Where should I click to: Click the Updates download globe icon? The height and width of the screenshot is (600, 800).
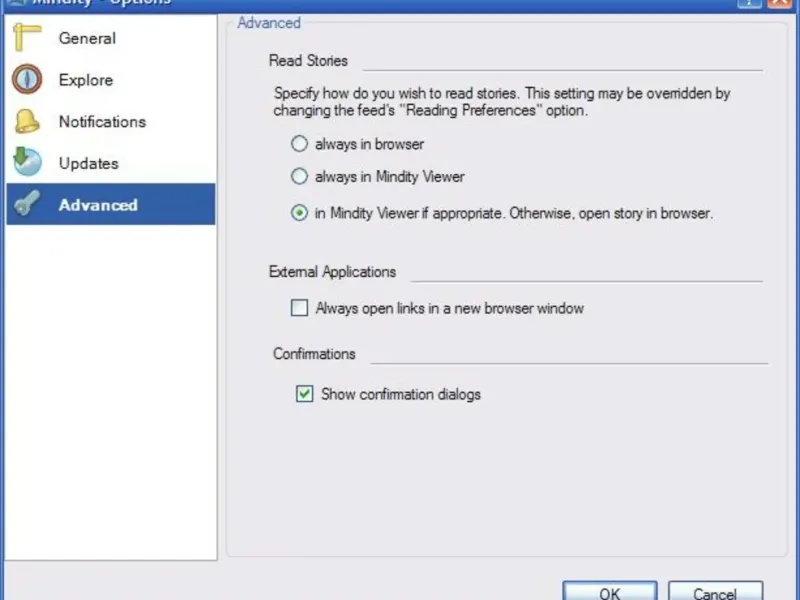coord(27,162)
